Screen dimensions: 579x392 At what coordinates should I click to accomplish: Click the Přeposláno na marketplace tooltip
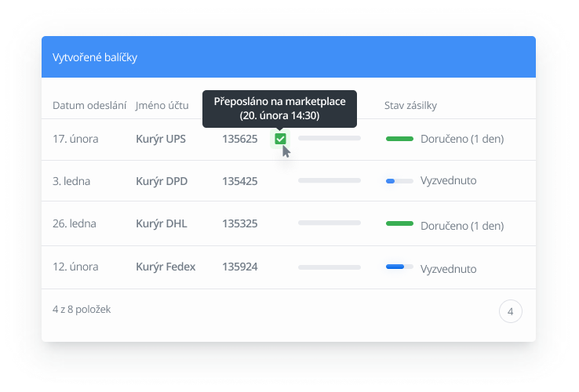coord(279,108)
